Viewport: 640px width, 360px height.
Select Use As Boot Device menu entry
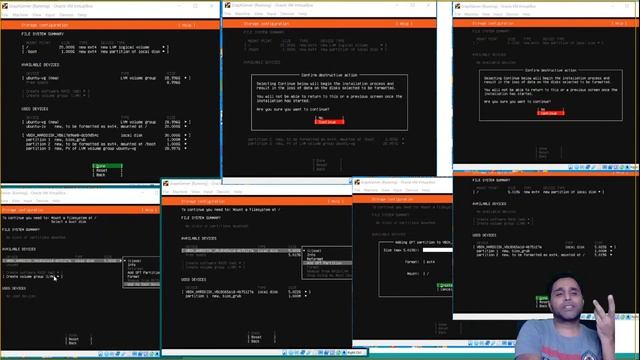(142, 284)
